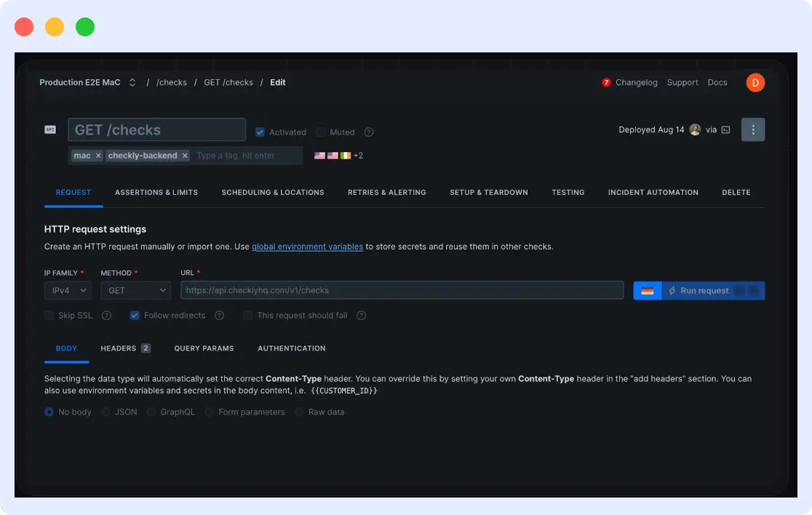Open the Setup & Teardown tab
This screenshot has height=515, width=812.
489,192
